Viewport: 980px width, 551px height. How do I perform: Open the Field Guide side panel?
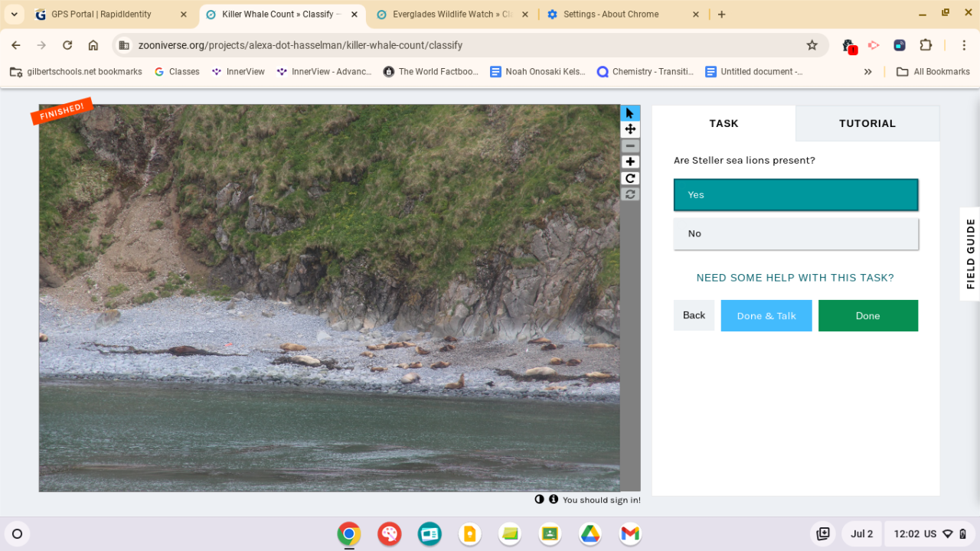[970, 254]
